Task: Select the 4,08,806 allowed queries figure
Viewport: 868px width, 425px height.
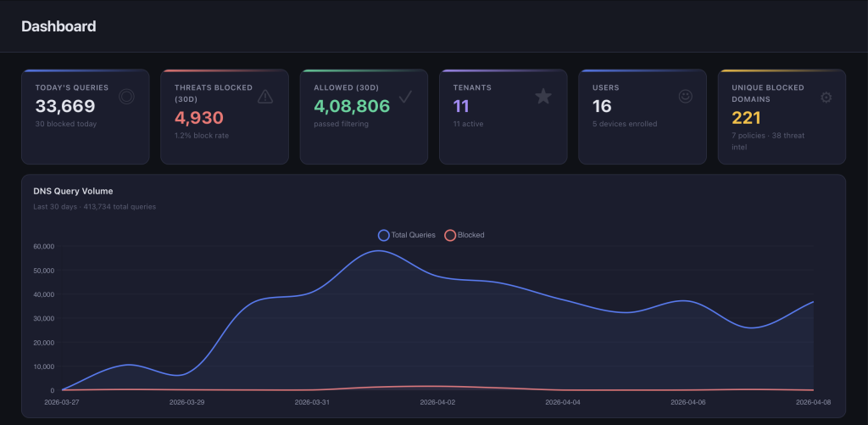Action: [352, 106]
